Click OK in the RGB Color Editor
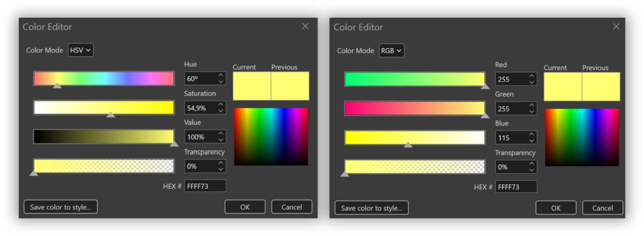This screenshot has height=236, width=644. pos(556,208)
